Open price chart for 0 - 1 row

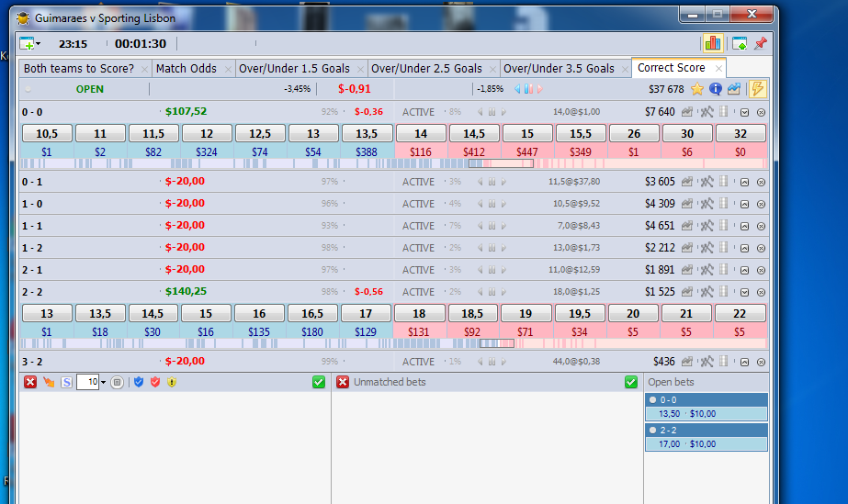pos(687,182)
